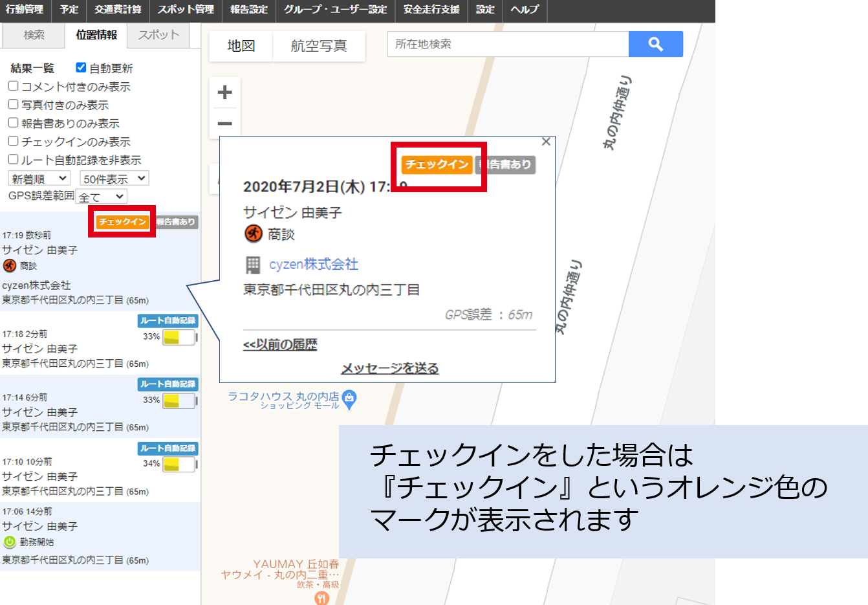
Task: Open the GPS誤差範囲 全て dropdown
Action: (x=102, y=197)
